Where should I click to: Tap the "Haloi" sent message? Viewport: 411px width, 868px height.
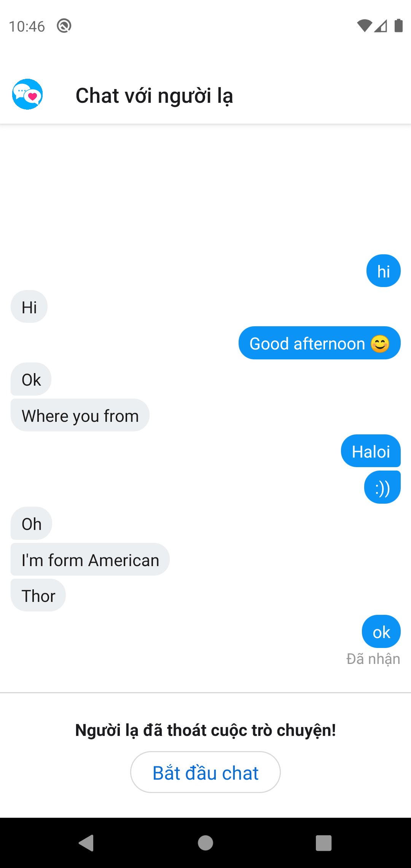point(371,451)
